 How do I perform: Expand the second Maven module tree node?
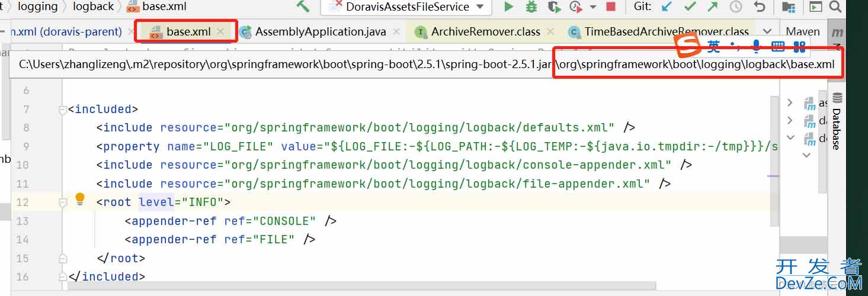click(790, 120)
